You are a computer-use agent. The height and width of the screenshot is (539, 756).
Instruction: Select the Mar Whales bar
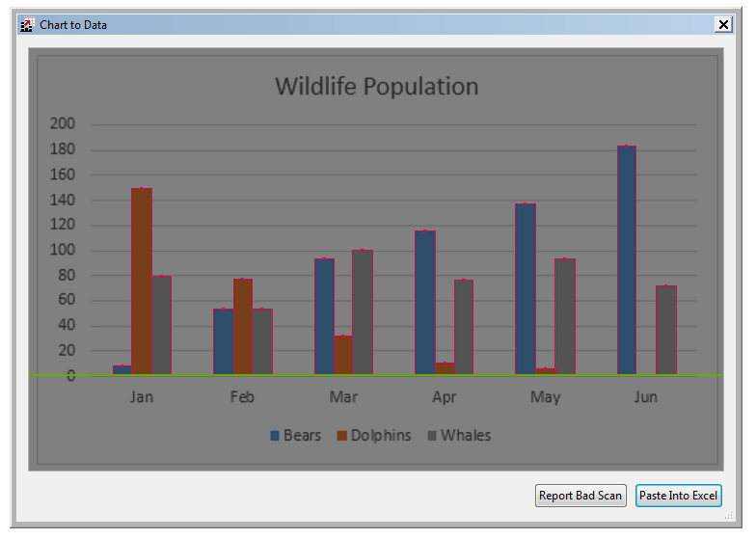coord(363,312)
